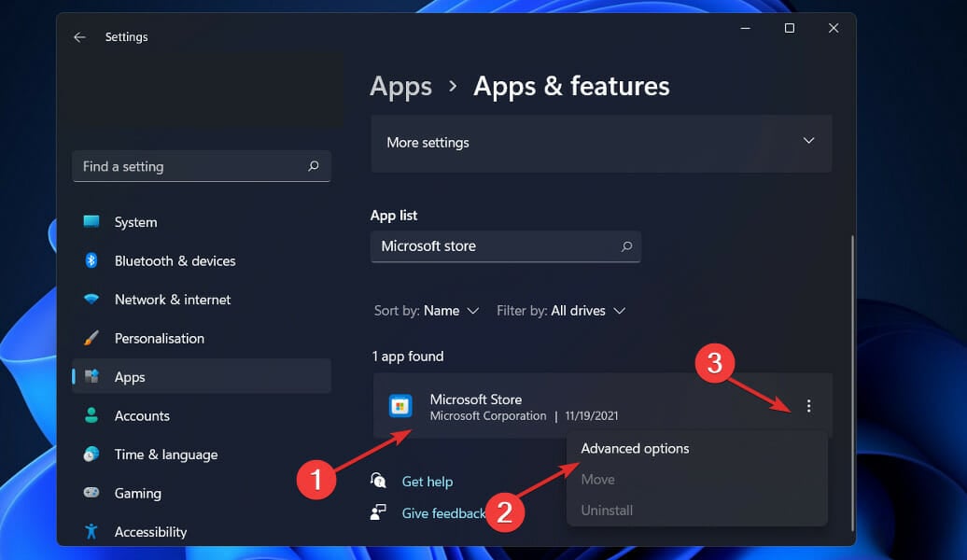Select Apps in the sidebar
The width and height of the screenshot is (967, 560).
point(202,376)
